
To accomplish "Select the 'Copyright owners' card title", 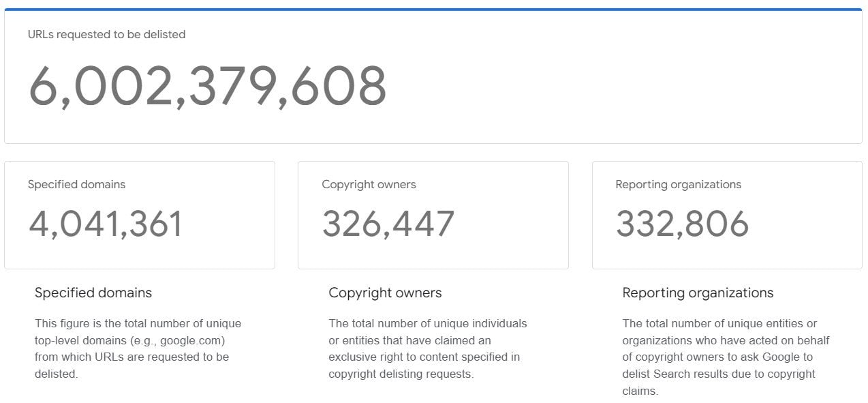I will point(369,184).
